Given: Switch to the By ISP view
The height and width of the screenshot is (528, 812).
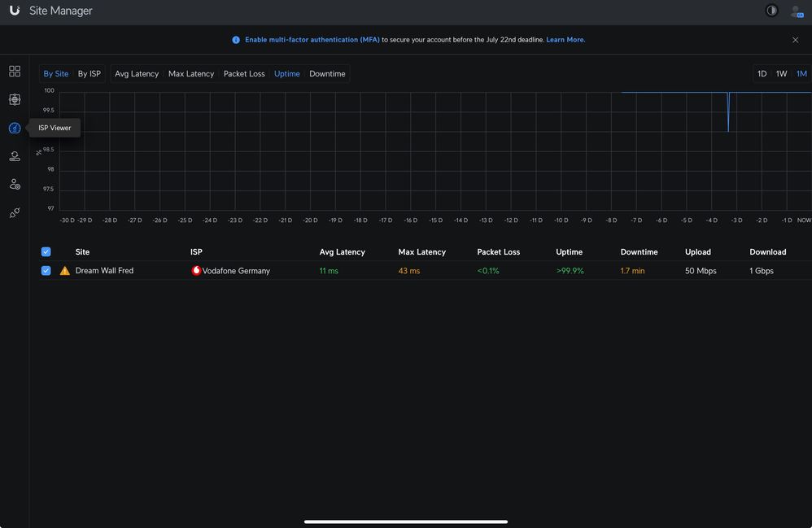Looking at the screenshot, I should (89, 74).
